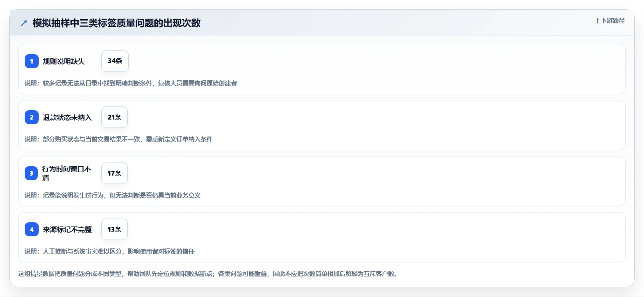The image size is (644, 297).
Task: Select the 退款状态未纳入 label
Action: click(68, 117)
